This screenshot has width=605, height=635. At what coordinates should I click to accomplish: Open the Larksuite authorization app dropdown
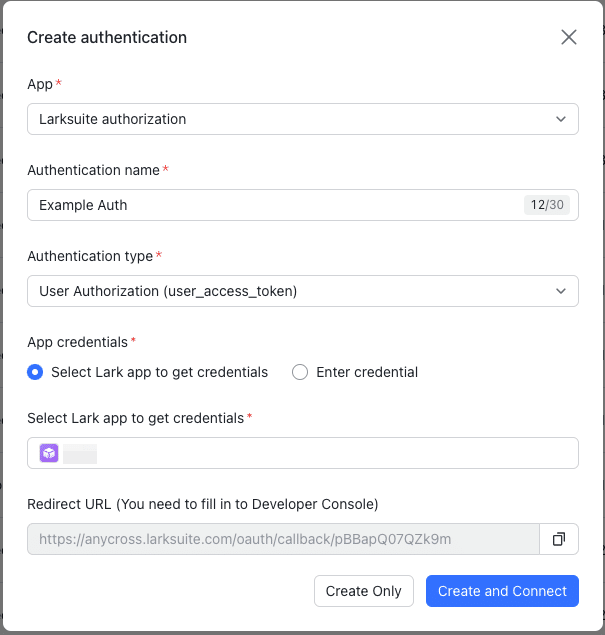(x=290, y=119)
